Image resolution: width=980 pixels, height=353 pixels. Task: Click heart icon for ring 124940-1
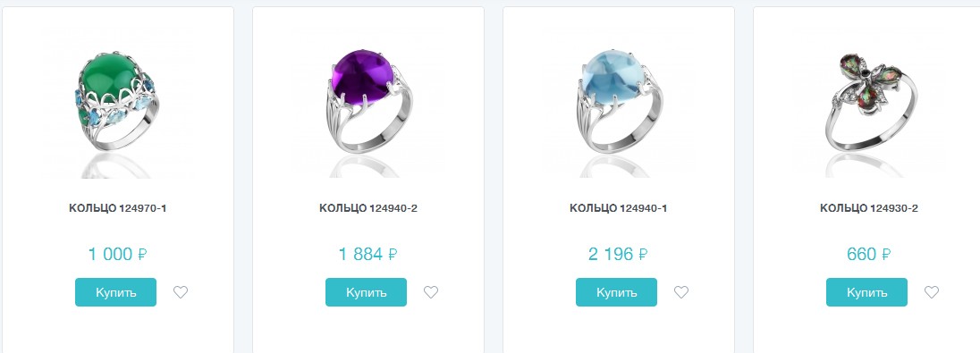(x=681, y=291)
